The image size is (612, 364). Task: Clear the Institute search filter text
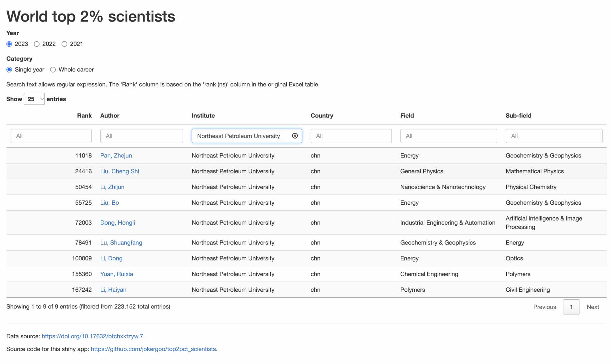coord(295,136)
